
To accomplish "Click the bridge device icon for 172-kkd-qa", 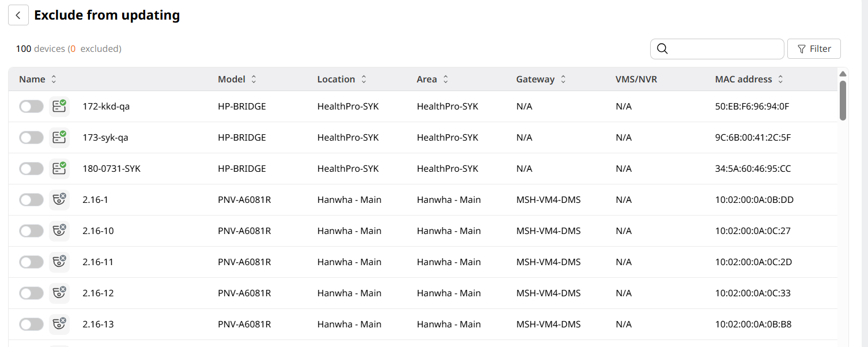I will (x=59, y=107).
